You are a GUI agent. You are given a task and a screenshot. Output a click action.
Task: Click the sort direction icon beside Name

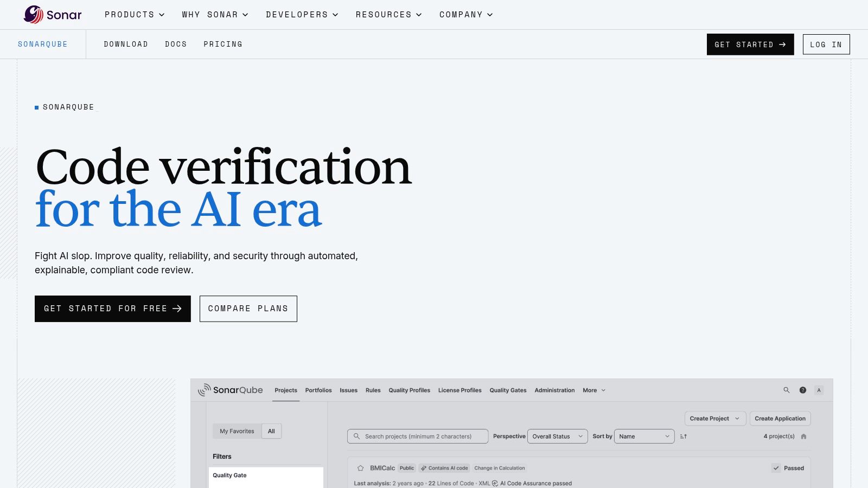[x=684, y=436]
